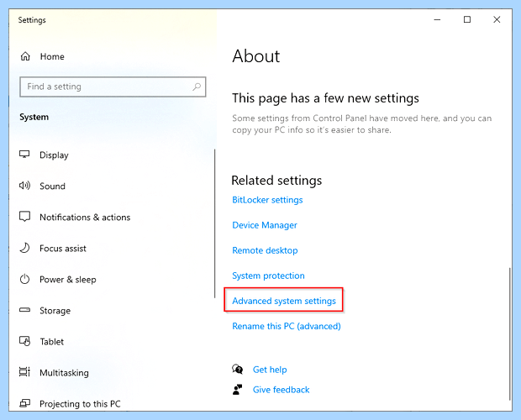Click the Power & sleep icon
This screenshot has width=521, height=420.
24,279
